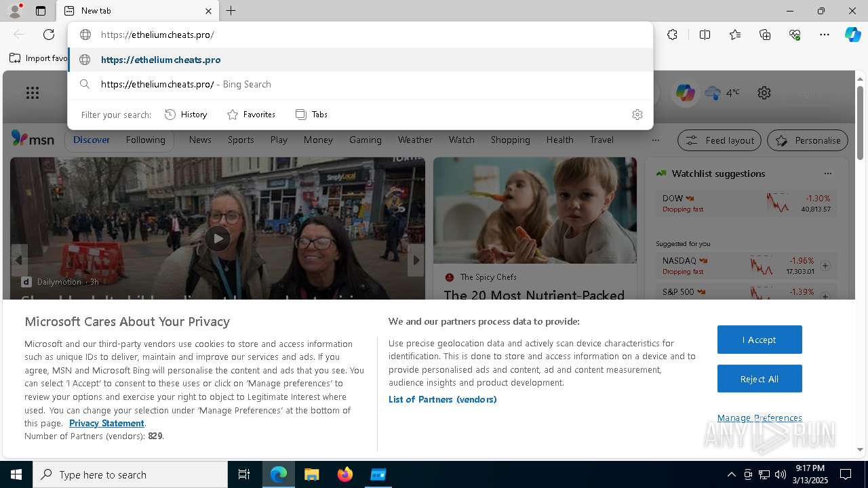Show hidden system tray icons

point(731,474)
